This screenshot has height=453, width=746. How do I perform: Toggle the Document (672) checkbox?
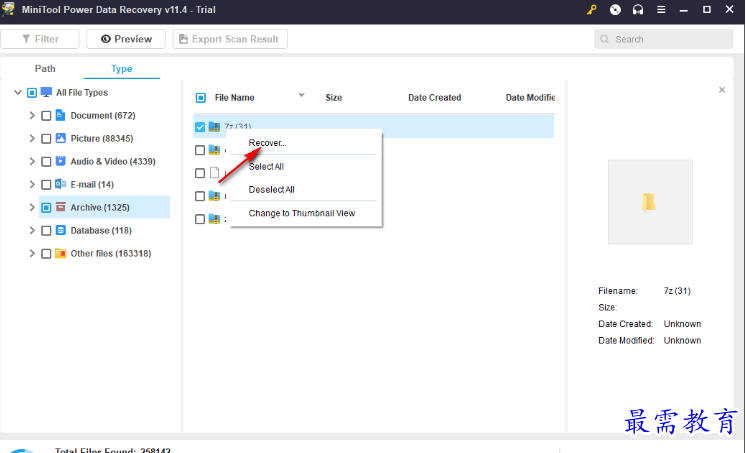click(46, 116)
